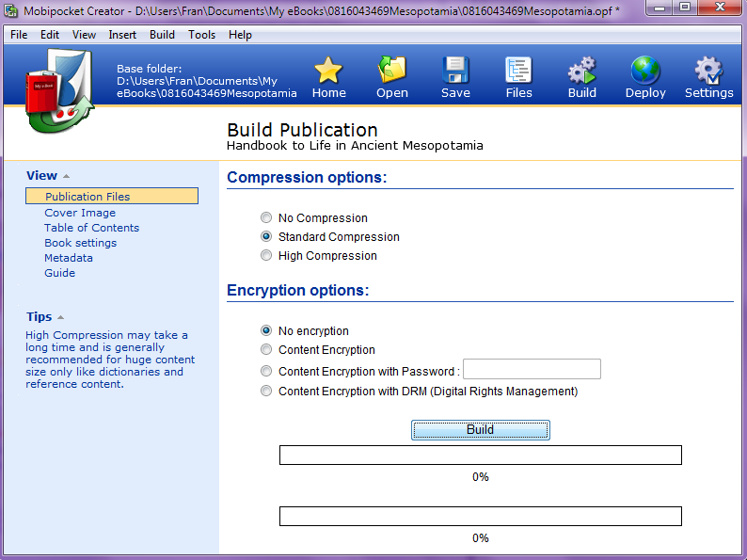Viewport: 747px width, 560px height.
Task: Click the Build gears icon in the toolbar
Action: [581, 70]
